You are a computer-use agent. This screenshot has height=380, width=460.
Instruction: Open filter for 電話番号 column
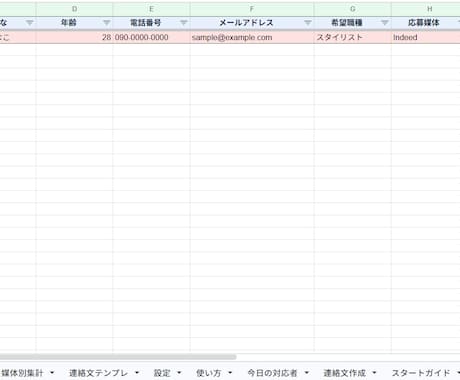tap(184, 23)
